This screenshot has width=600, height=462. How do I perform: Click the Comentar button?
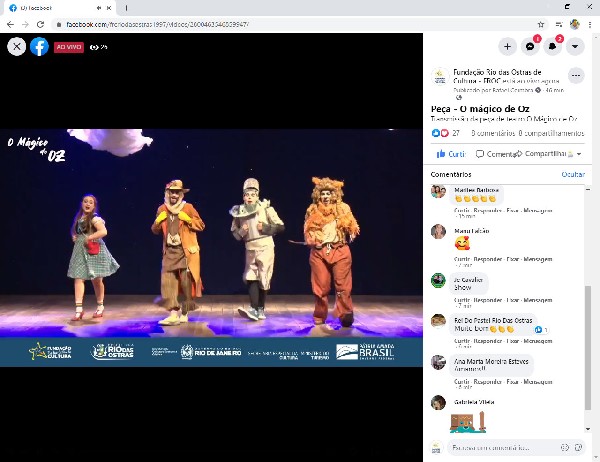click(x=496, y=154)
